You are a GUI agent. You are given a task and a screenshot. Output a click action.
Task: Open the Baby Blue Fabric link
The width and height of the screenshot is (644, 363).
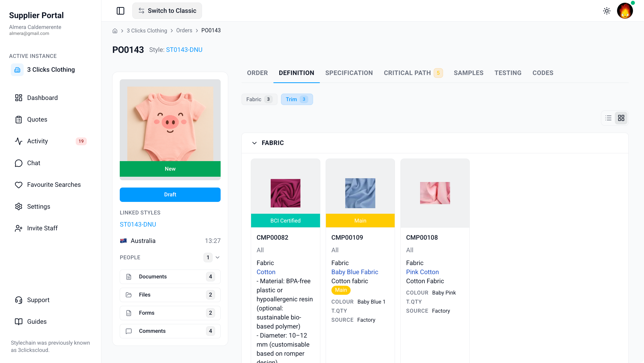(x=355, y=272)
